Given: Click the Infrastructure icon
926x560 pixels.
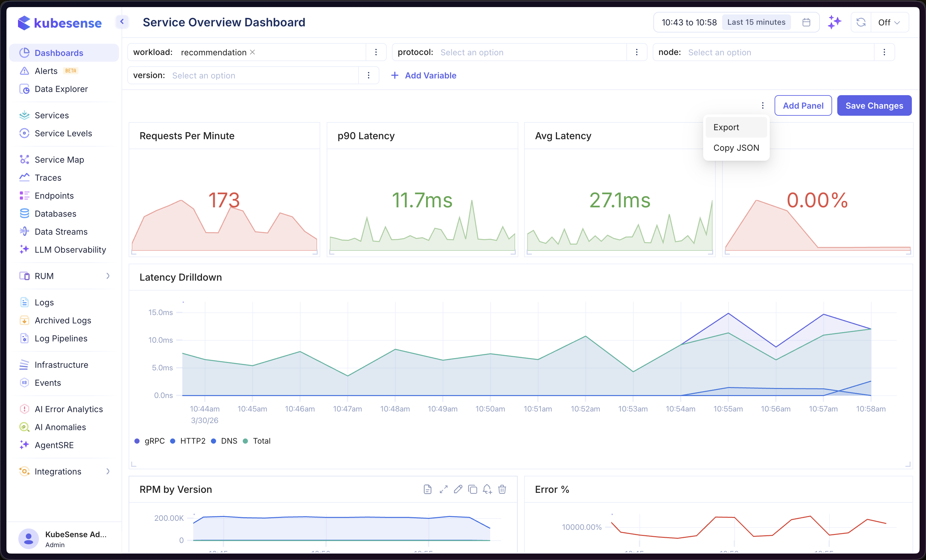Looking at the screenshot, I should click(x=24, y=365).
